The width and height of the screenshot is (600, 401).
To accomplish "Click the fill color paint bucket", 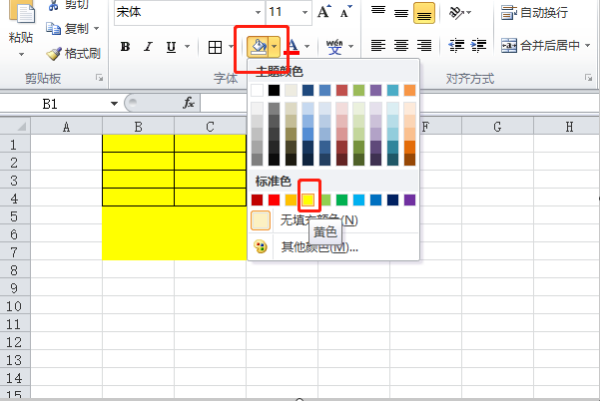I will (258, 47).
